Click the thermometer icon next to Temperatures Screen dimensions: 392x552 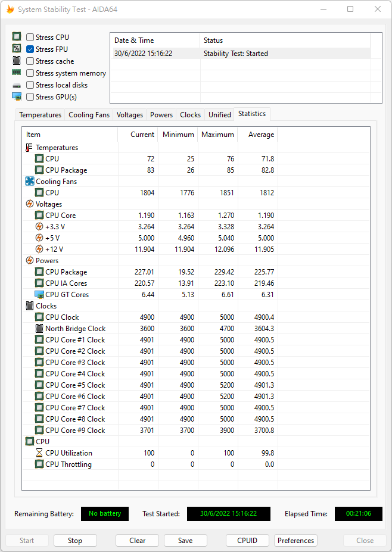[29, 148]
